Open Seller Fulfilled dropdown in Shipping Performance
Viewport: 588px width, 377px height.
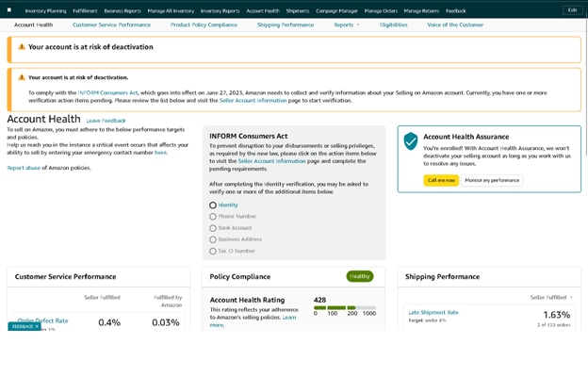[551, 297]
